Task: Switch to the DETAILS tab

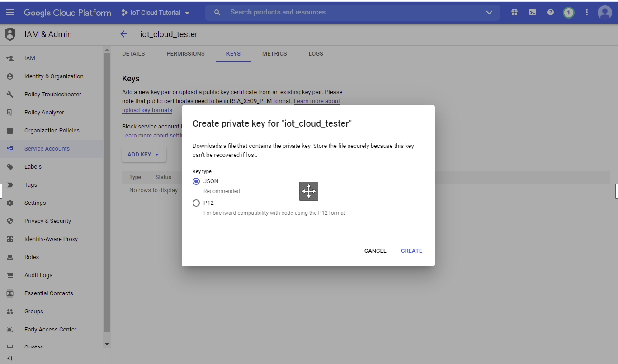Action: [x=133, y=53]
